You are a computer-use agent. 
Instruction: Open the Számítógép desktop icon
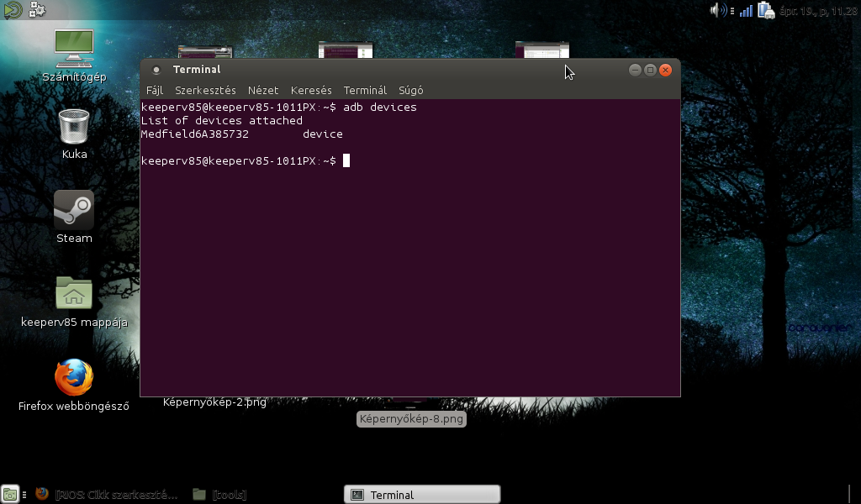[74, 56]
